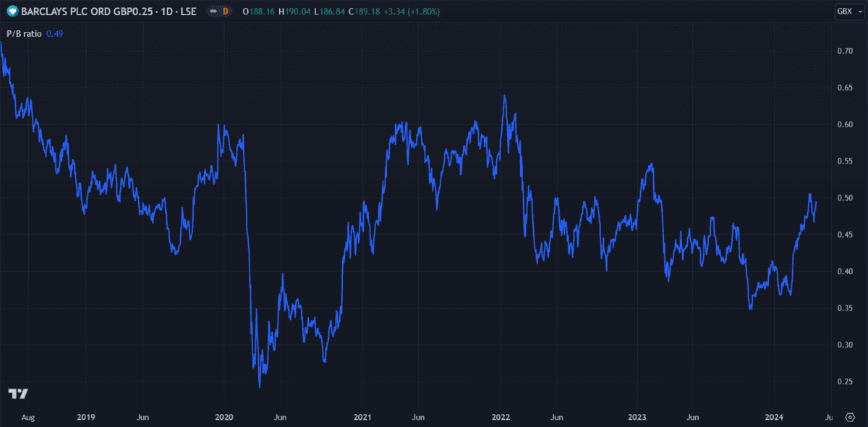Click the 2020 label on time axis
The image size is (868, 427).
coord(224,418)
